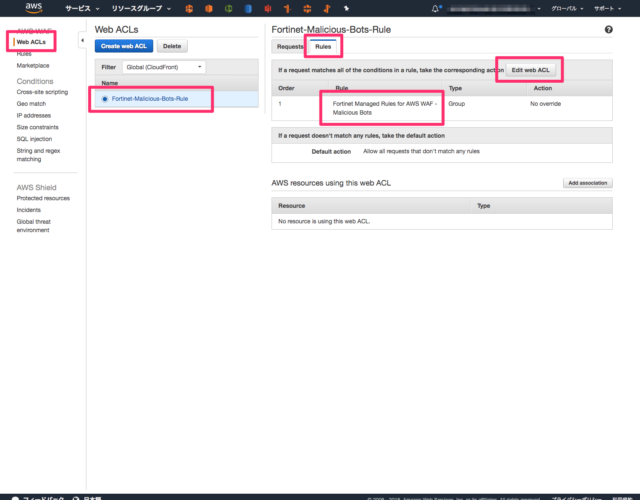Open SQL injection conditions

34,139
